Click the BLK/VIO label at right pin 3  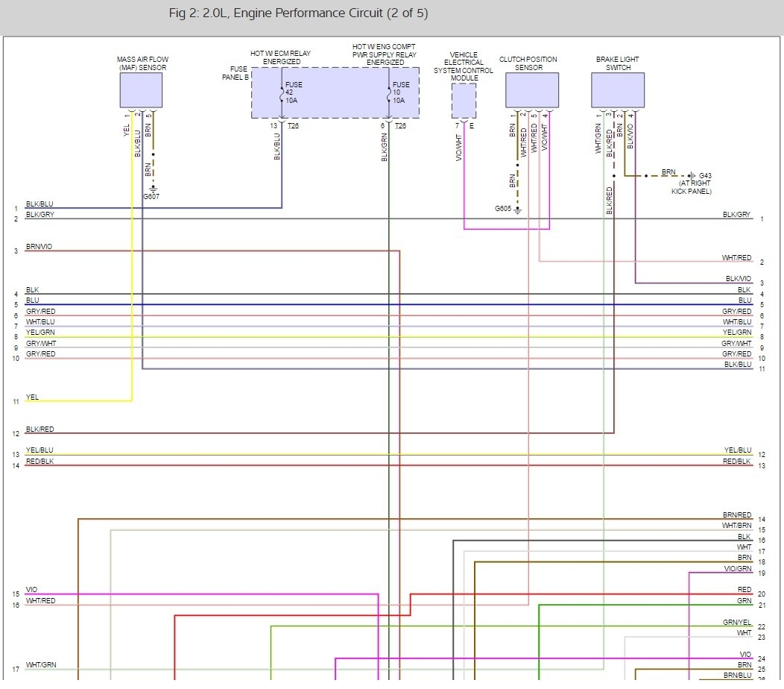coord(739,278)
